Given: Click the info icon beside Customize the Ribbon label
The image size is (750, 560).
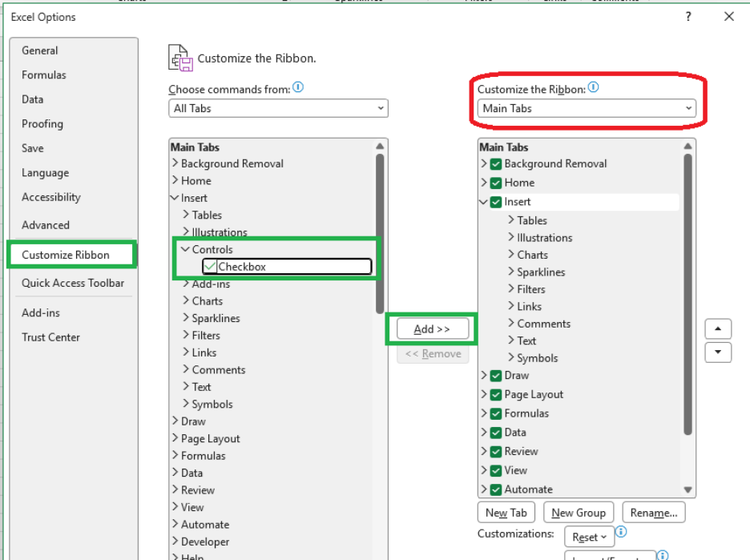Looking at the screenshot, I should (593, 87).
